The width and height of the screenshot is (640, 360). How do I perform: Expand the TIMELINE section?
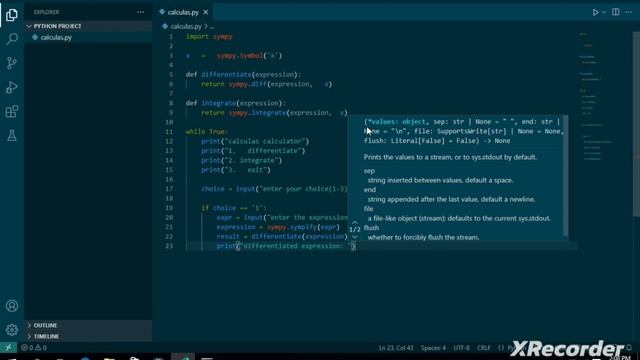46,336
